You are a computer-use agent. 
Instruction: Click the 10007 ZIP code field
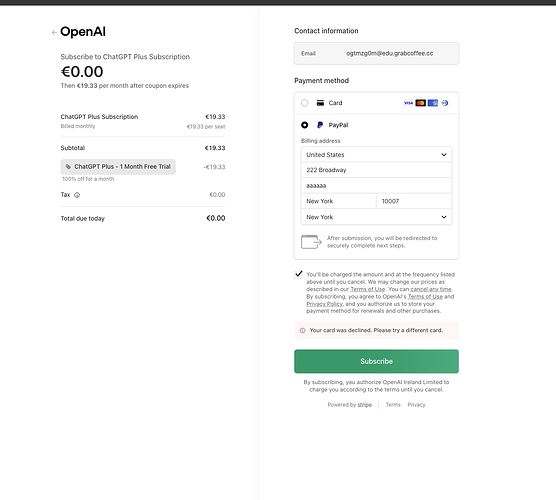(414, 201)
